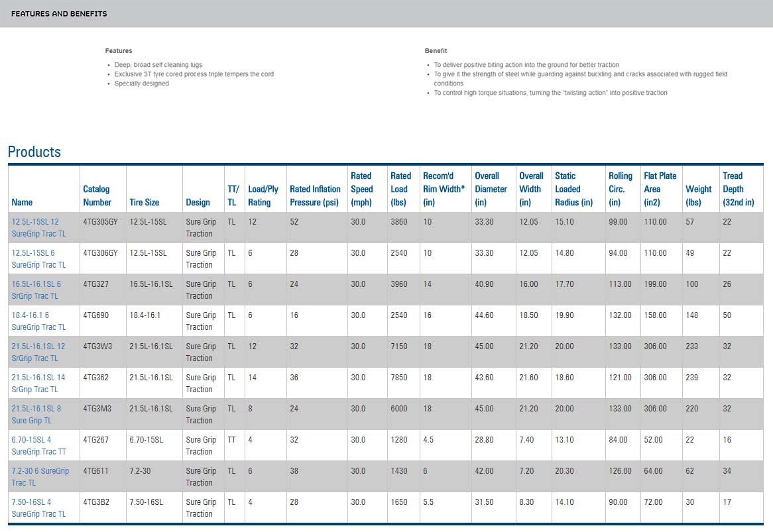Click the Features and Benefits section header
The image size is (773, 532).
coord(59,13)
